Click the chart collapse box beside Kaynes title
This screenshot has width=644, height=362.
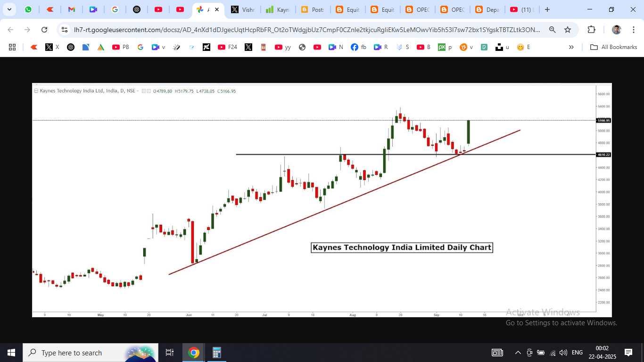(36, 91)
